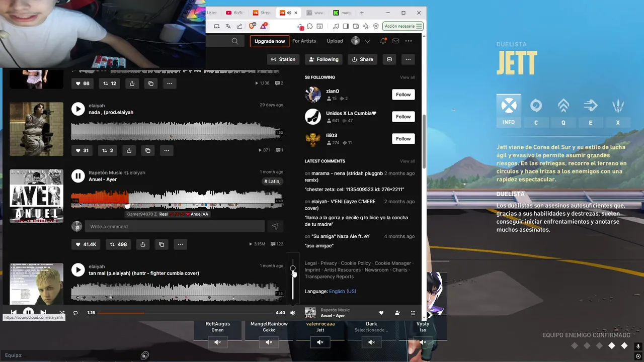Open the message envelope button beside Share
The image size is (644, 362).
(x=389, y=59)
